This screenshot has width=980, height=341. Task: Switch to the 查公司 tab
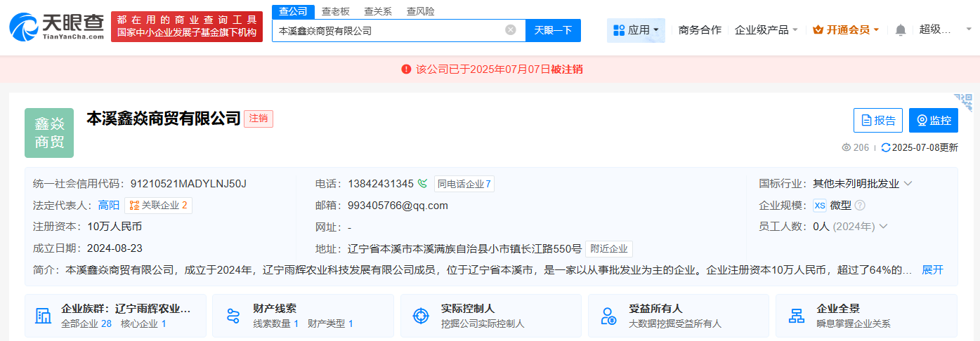[x=293, y=11]
